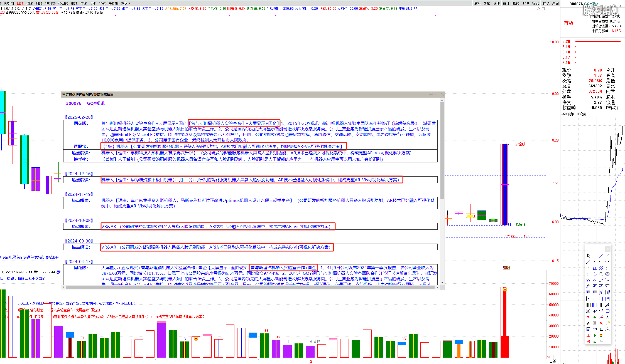This screenshot has height=364, width=625.
Task: Click 复权 button
Action: tap(477, 3)
